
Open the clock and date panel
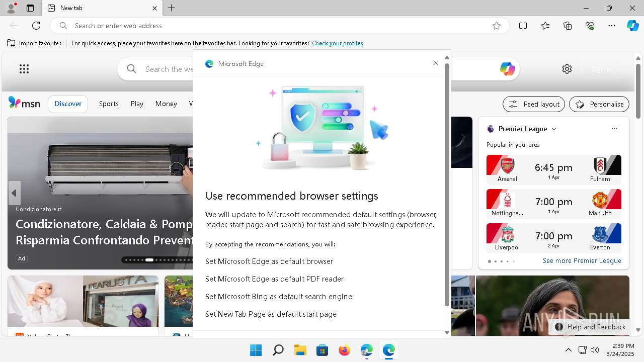pos(620,350)
